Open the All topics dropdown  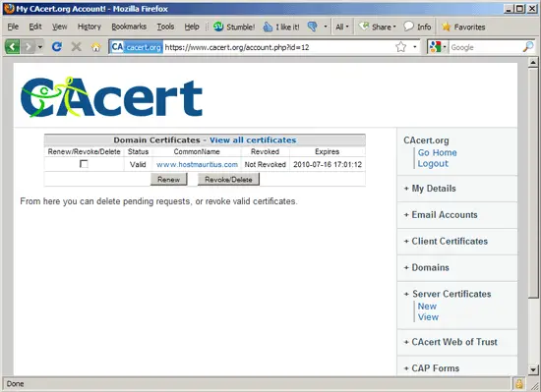coord(342,27)
